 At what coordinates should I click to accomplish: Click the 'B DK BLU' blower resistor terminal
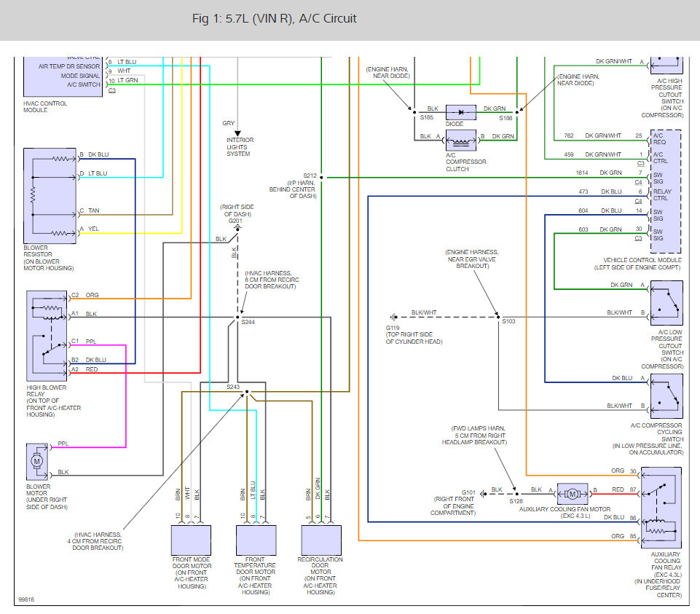point(94,154)
